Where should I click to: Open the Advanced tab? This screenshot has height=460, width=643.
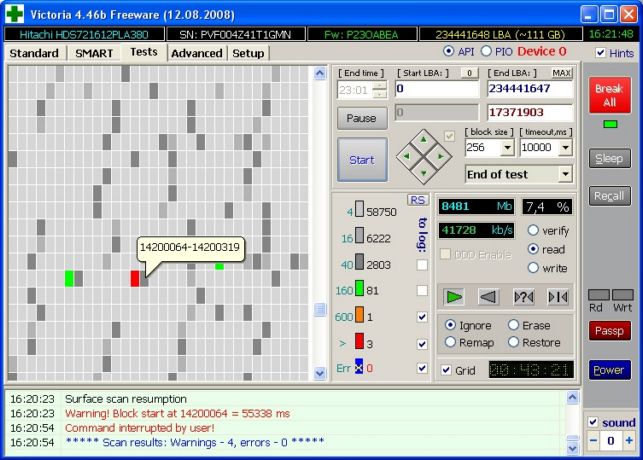pos(196,53)
